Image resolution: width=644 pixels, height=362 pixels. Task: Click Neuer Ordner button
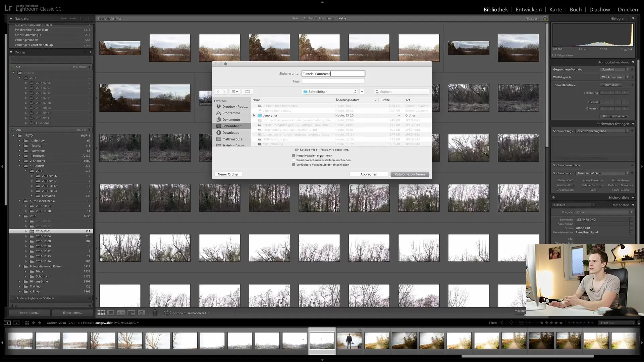(228, 174)
